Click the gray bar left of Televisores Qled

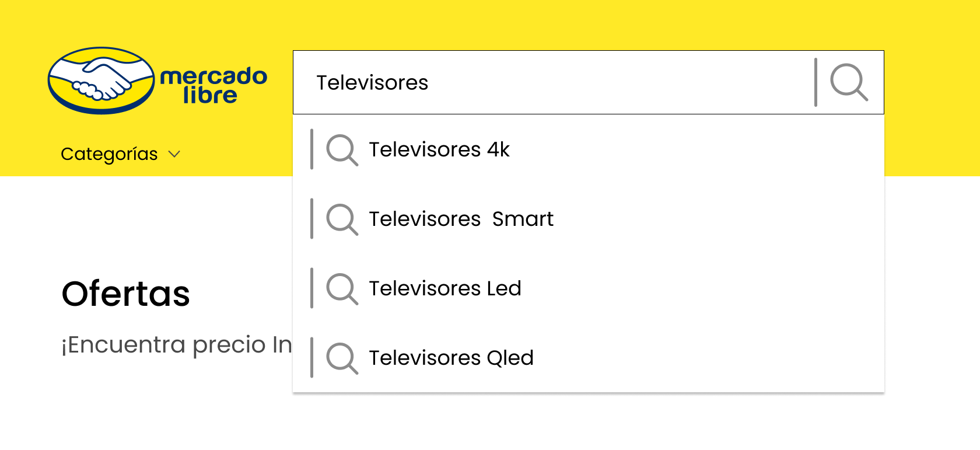[312, 358]
